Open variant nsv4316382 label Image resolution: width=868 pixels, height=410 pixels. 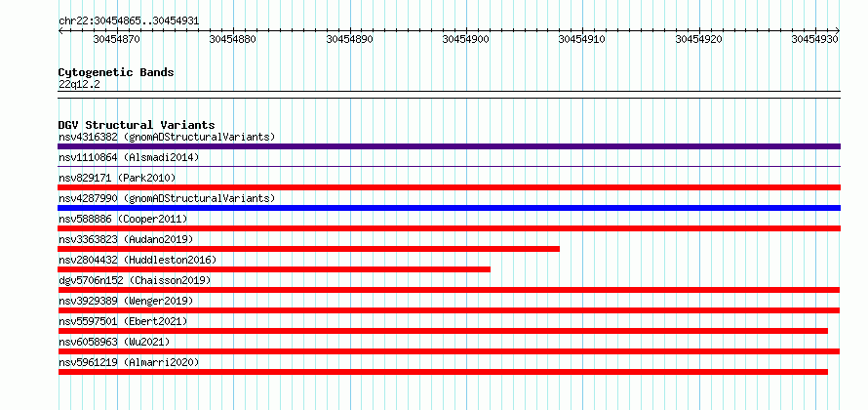click(x=167, y=137)
